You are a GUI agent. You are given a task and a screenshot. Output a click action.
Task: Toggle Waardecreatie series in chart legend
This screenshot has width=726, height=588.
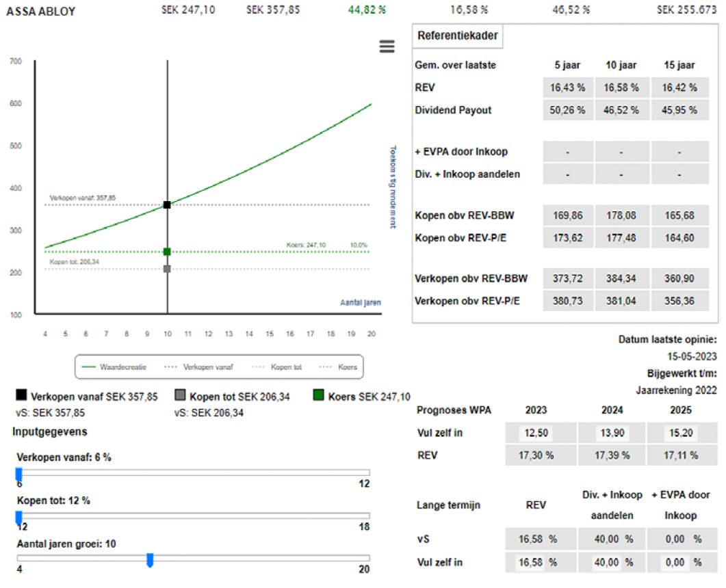point(114,367)
